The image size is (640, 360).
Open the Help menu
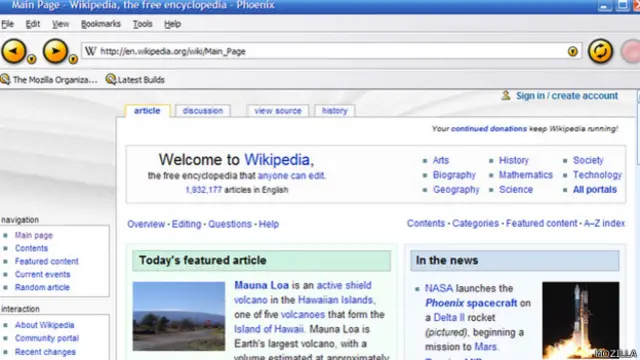point(173,24)
